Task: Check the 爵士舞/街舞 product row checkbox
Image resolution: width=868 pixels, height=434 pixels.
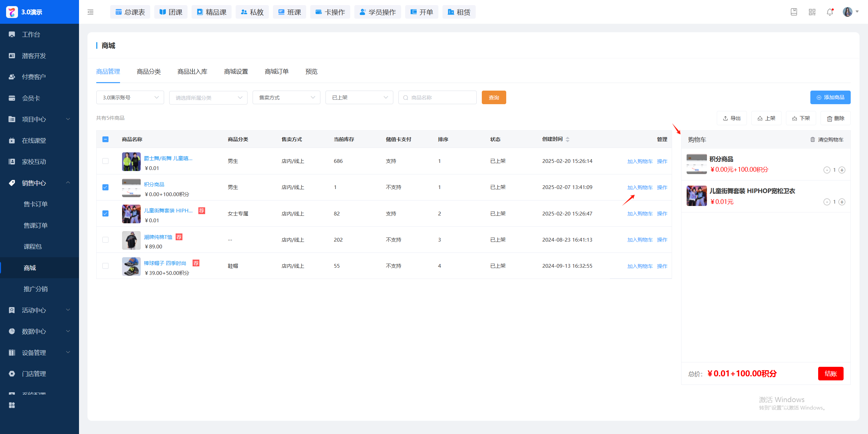Action: pyautogui.click(x=105, y=161)
